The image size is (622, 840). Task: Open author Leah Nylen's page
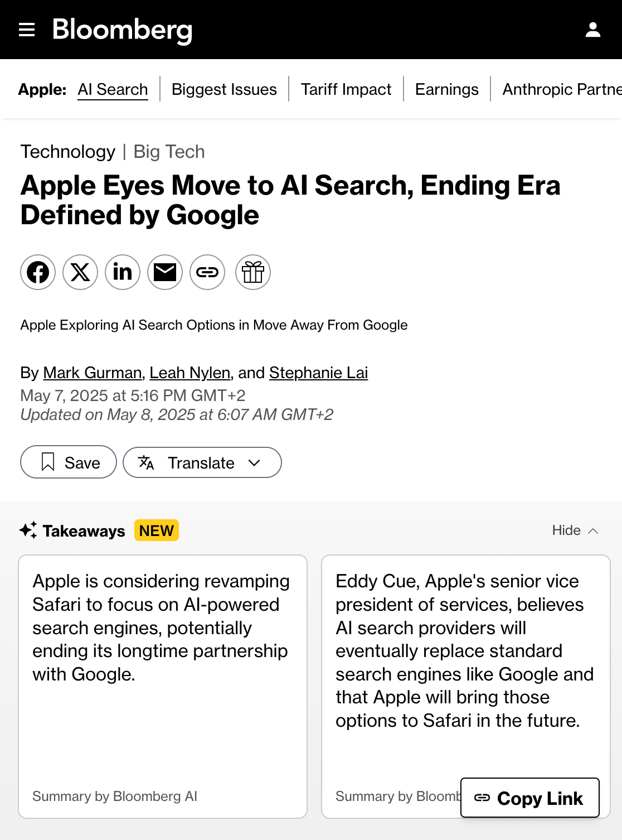point(190,373)
